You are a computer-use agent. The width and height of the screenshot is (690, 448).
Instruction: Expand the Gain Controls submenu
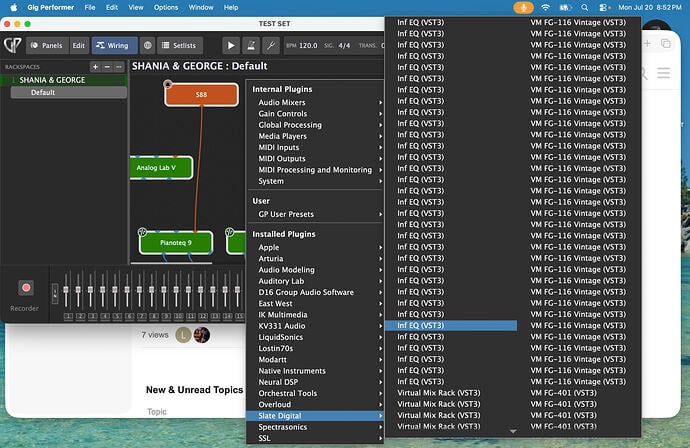coord(316,114)
